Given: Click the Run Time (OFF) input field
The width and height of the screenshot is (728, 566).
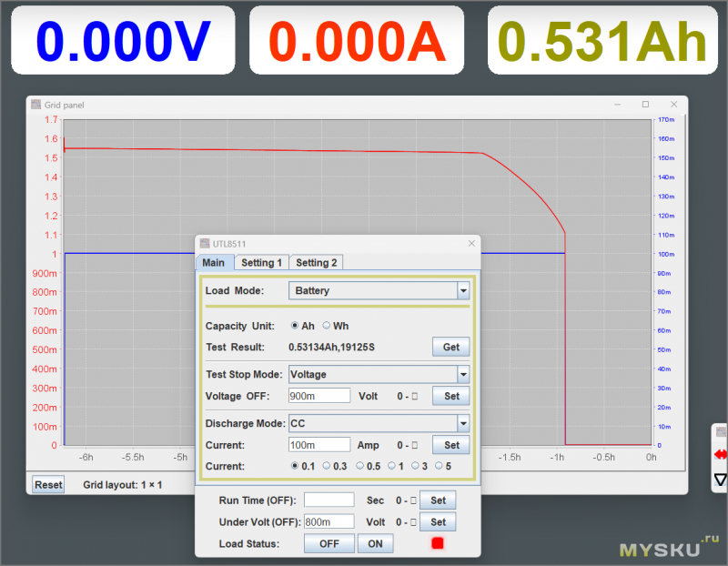Looking at the screenshot, I should (x=329, y=500).
